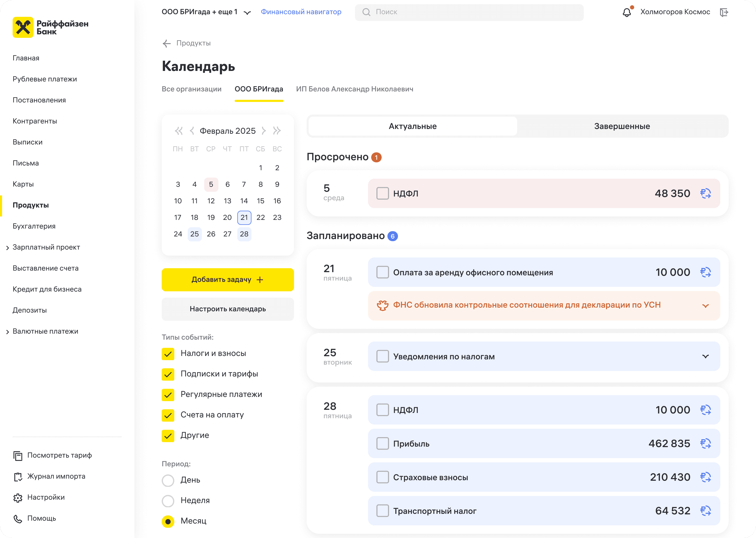The width and height of the screenshot is (756, 538).
Task: Click the yellow Добавить задачу button
Action: click(x=228, y=280)
